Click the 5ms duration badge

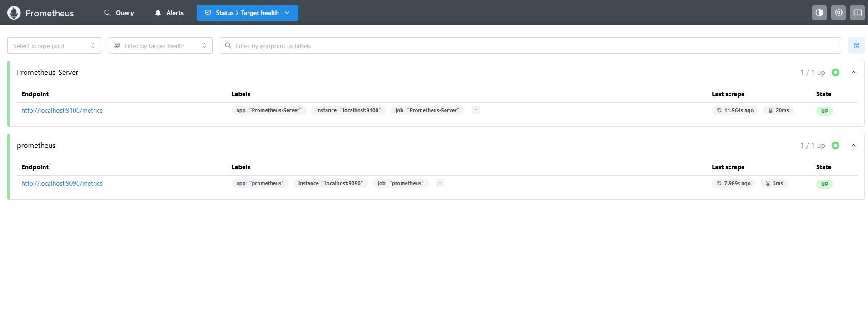tap(774, 183)
